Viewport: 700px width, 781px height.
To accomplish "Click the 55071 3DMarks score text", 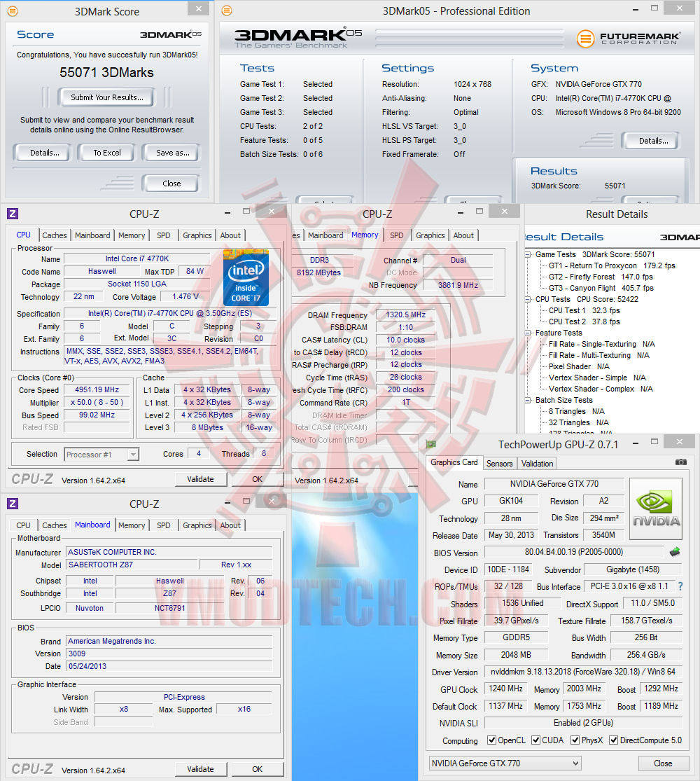I will tap(107, 73).
